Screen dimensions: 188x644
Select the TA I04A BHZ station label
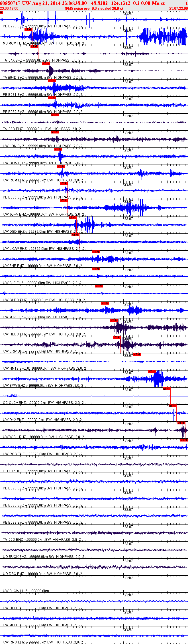coord(42,60)
